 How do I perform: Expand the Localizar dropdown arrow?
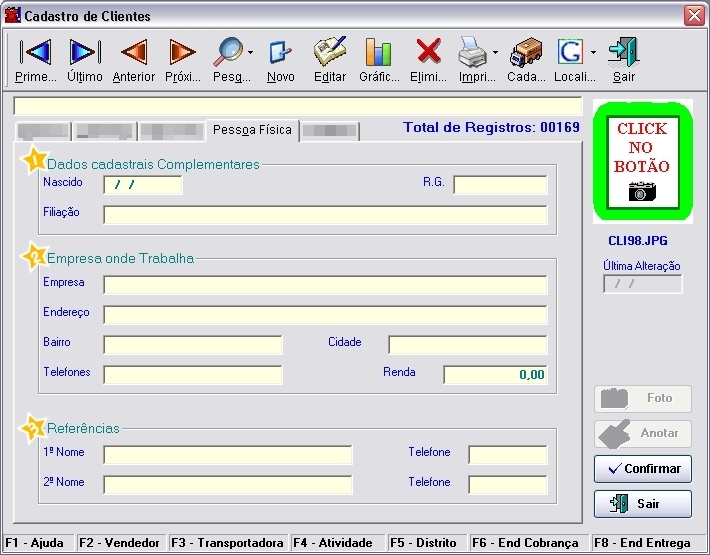point(593,52)
